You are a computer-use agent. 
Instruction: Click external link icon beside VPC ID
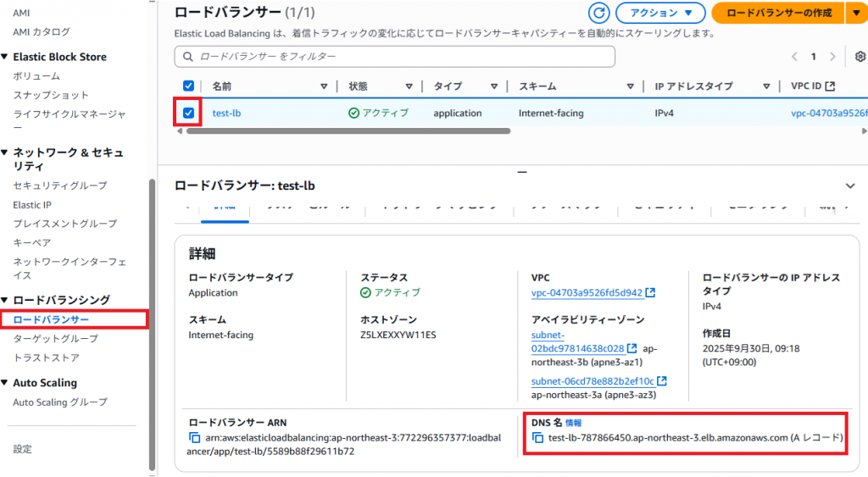pyautogui.click(x=650, y=293)
